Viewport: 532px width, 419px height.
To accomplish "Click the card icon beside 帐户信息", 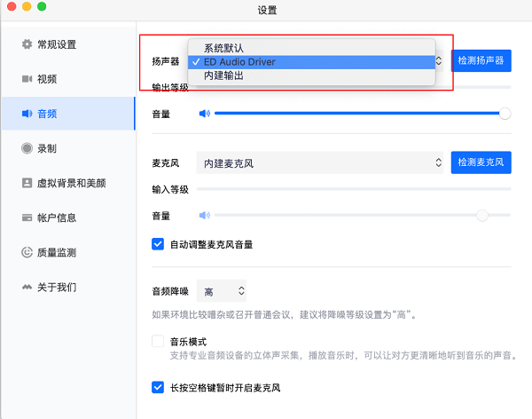I will click(x=27, y=217).
